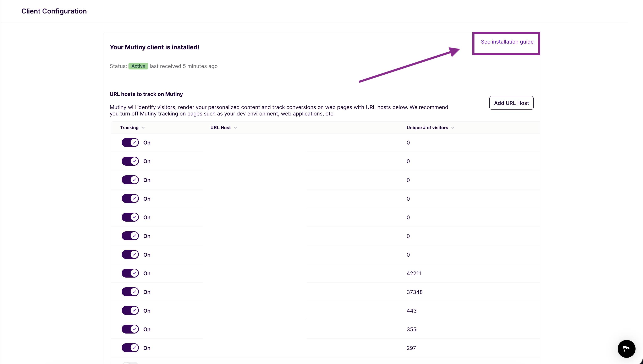Disable tracking for host with 37348 visitors
This screenshot has height=364, width=643.
pyautogui.click(x=130, y=292)
